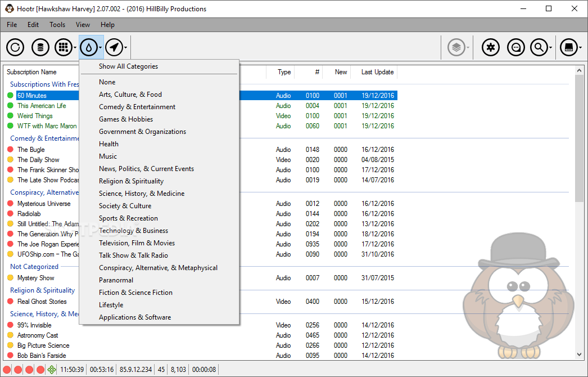Click the droplet category filter icon
Viewport: 588px width, 377px height.
[89, 47]
